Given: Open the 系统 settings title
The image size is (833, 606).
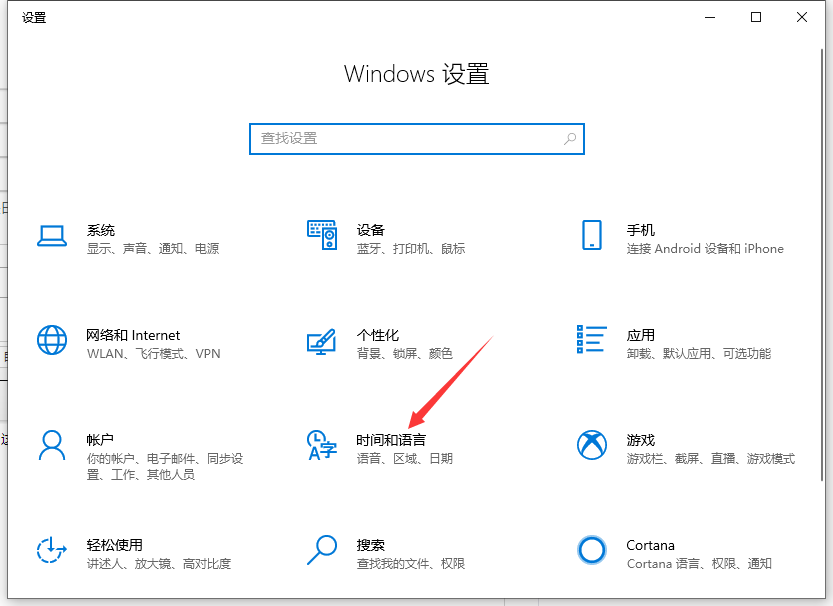Looking at the screenshot, I should [x=101, y=230].
